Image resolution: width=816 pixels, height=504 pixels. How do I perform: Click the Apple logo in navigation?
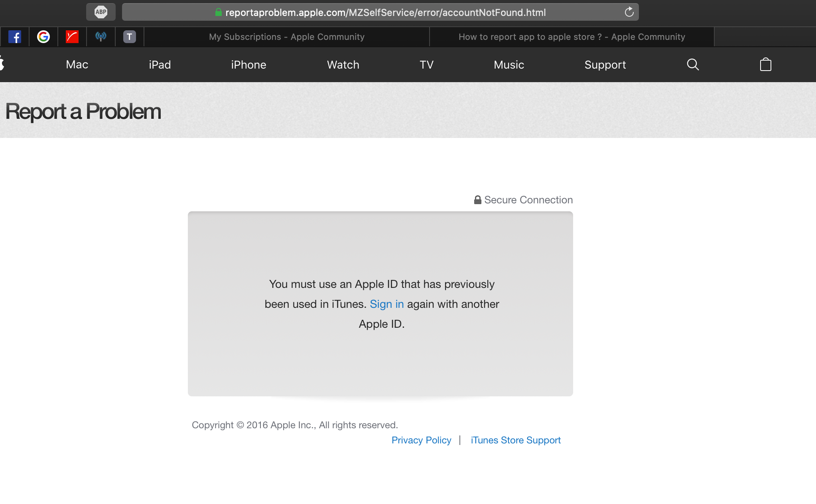coord(2,65)
